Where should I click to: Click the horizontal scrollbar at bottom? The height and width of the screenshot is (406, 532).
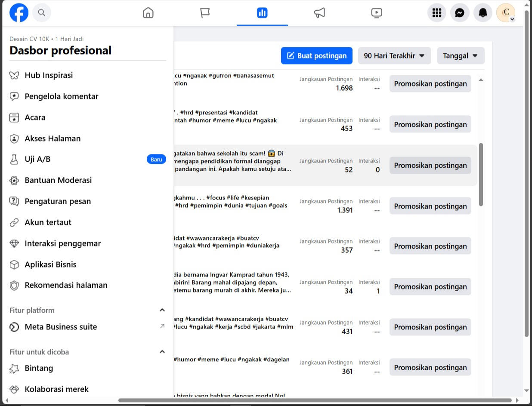pos(314,400)
